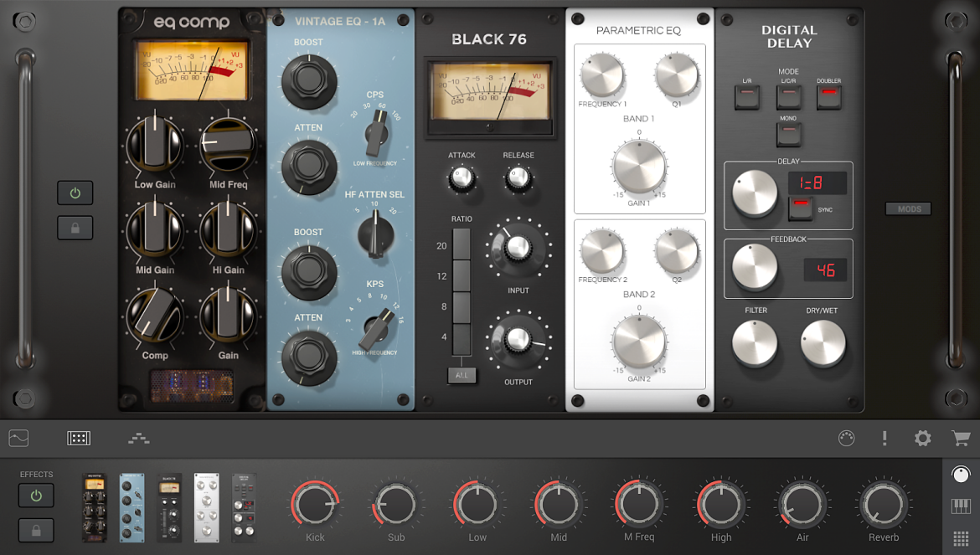Open the step sequencer pattern icon
This screenshot has width=980, height=555.
coord(139,439)
